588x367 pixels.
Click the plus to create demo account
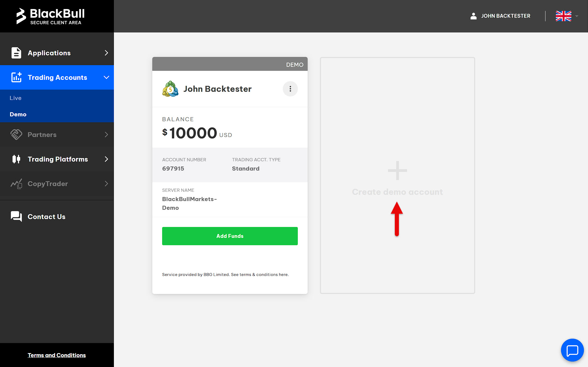[x=397, y=171]
